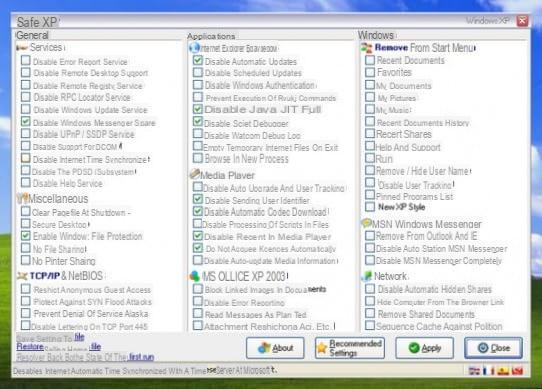Check Remove From Outlook And IE
Image resolution: width=542 pixels, height=389 pixels.
[x=370, y=235]
